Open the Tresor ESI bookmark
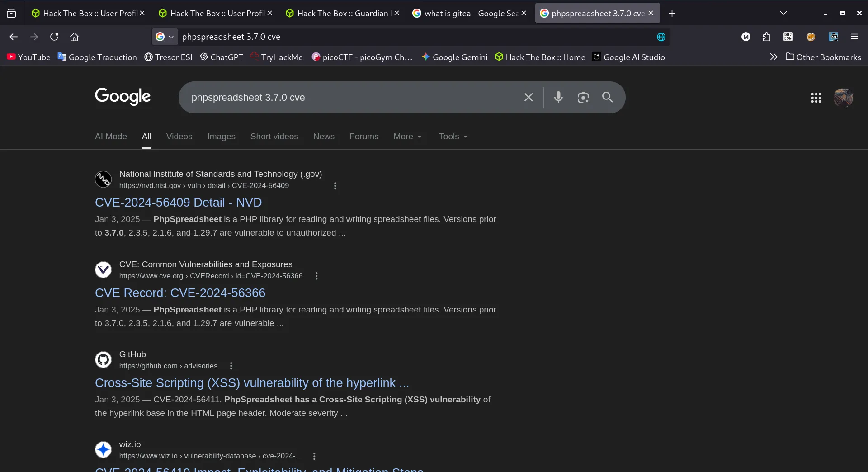The height and width of the screenshot is (472, 868). [x=168, y=57]
